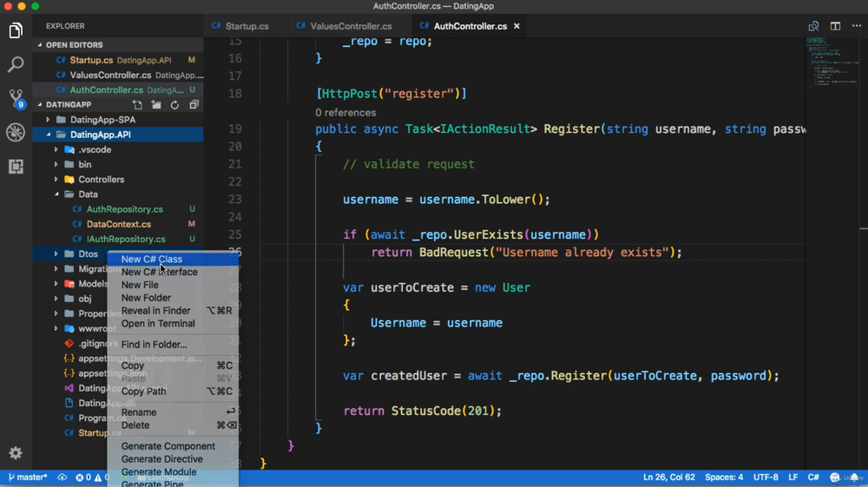Select Generate Directive menu item
The image size is (868, 487).
click(173, 458)
